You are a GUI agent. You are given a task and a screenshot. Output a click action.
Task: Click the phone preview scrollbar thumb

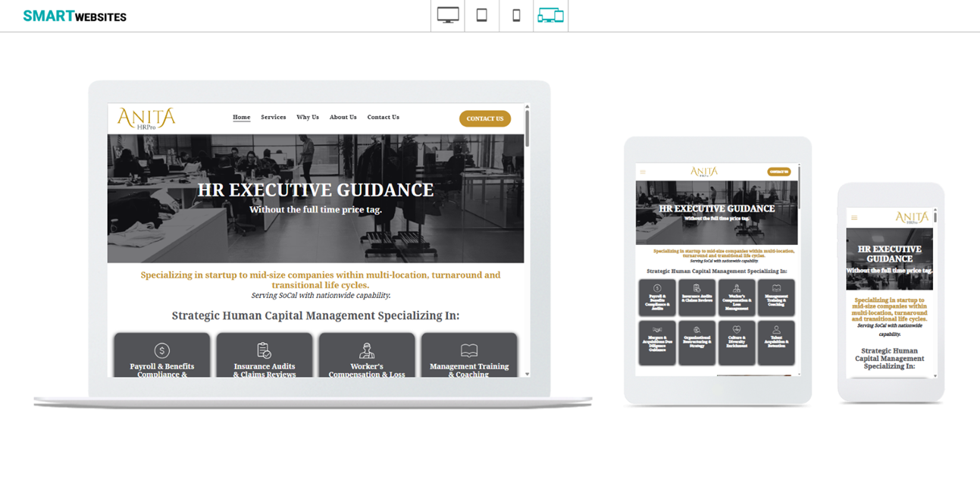(935, 217)
